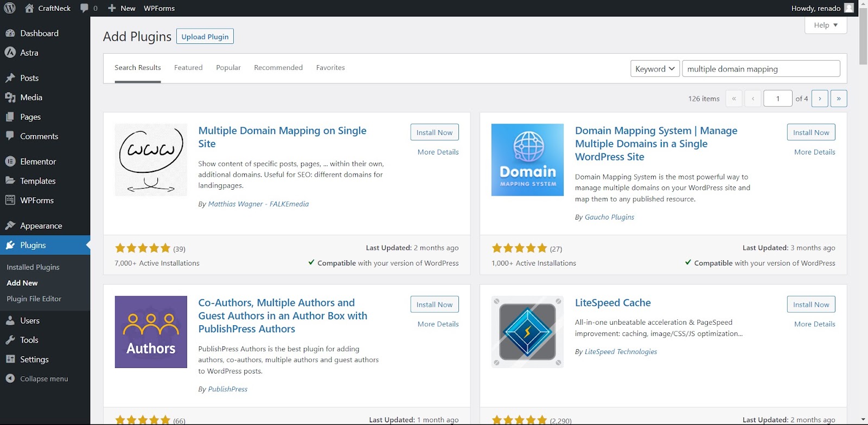Image resolution: width=868 pixels, height=425 pixels.
Task: Click the Appearance paintbrush icon
Action: (10, 226)
